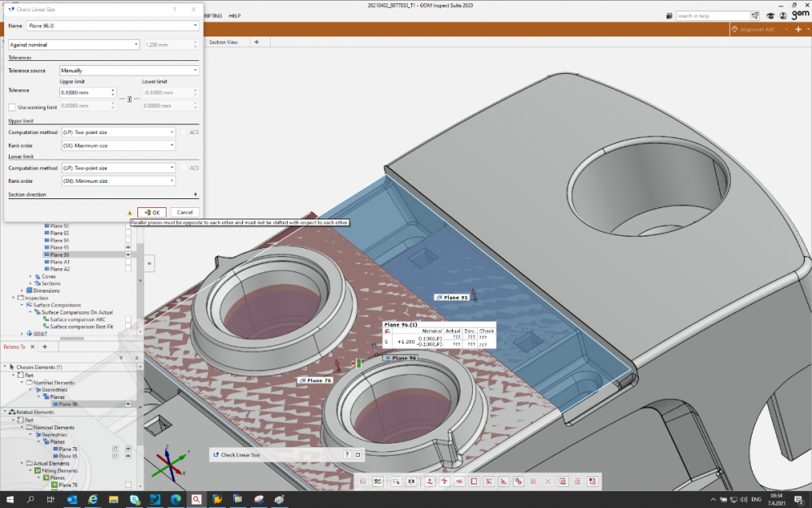Click the green OK button

[x=152, y=212]
